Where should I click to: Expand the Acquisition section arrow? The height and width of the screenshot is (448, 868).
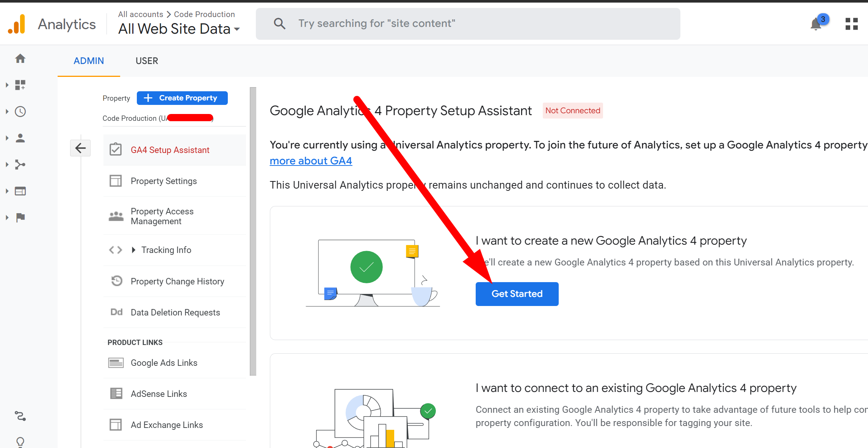click(x=7, y=164)
